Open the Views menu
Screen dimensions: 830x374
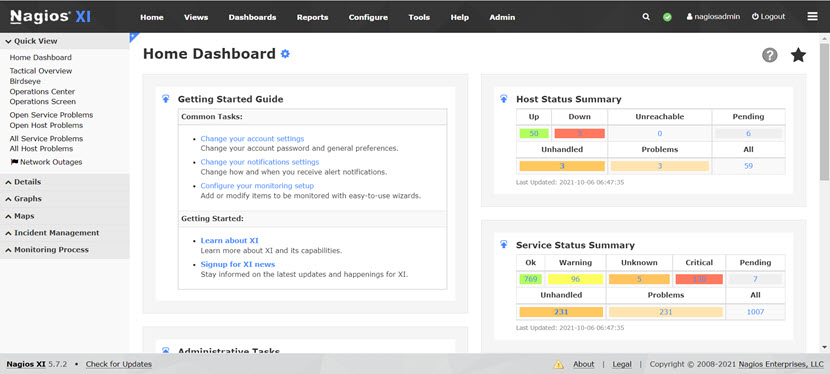tap(196, 17)
